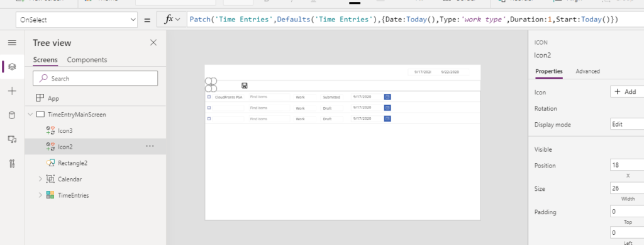The height and width of the screenshot is (245, 644).
Task: Expand the Calendar group
Action: pyautogui.click(x=40, y=179)
